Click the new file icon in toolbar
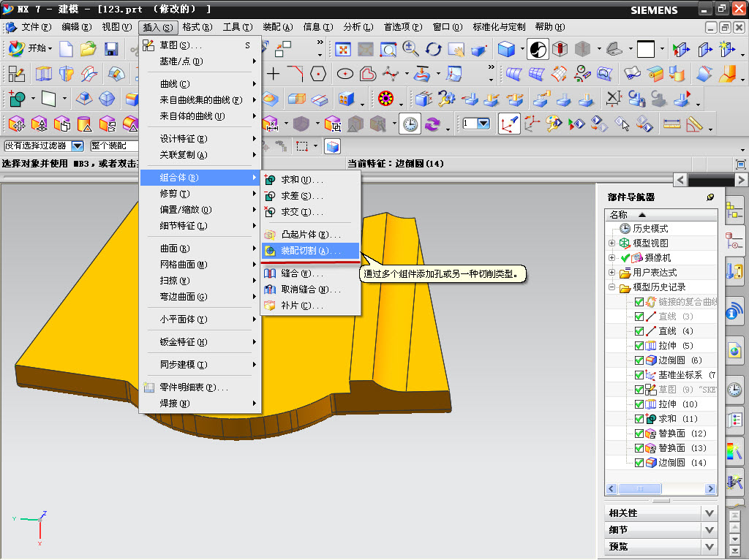The image size is (749, 560). click(66, 49)
